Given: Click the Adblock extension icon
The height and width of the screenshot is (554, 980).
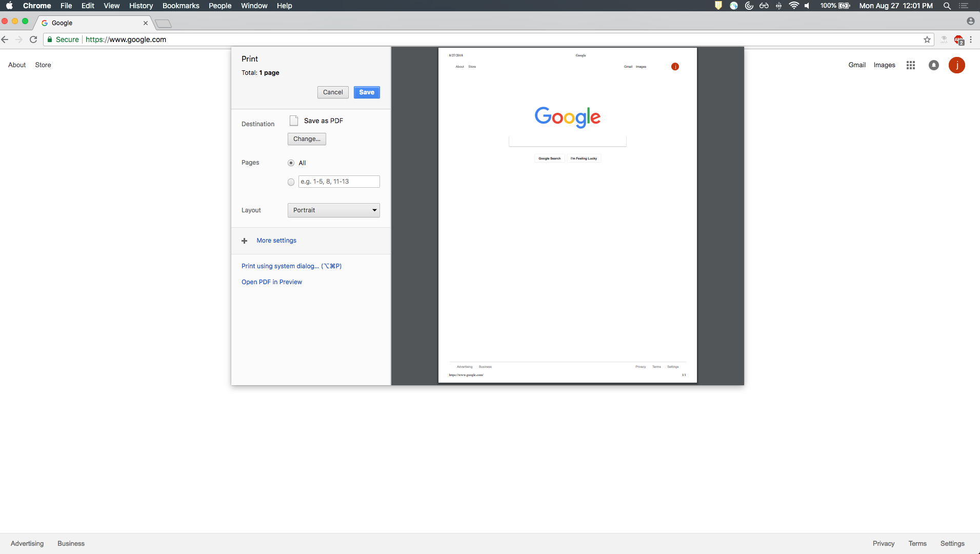Looking at the screenshot, I should click(958, 39).
